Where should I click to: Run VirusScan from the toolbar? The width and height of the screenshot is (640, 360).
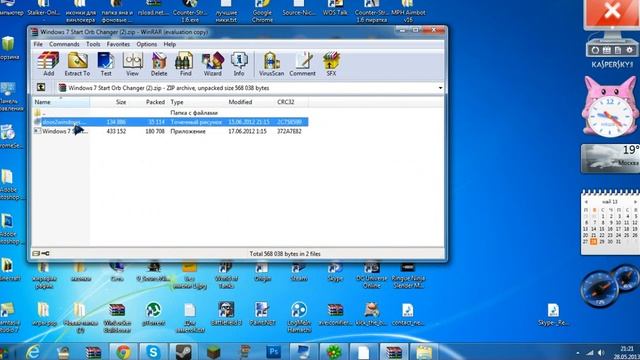click(271, 64)
